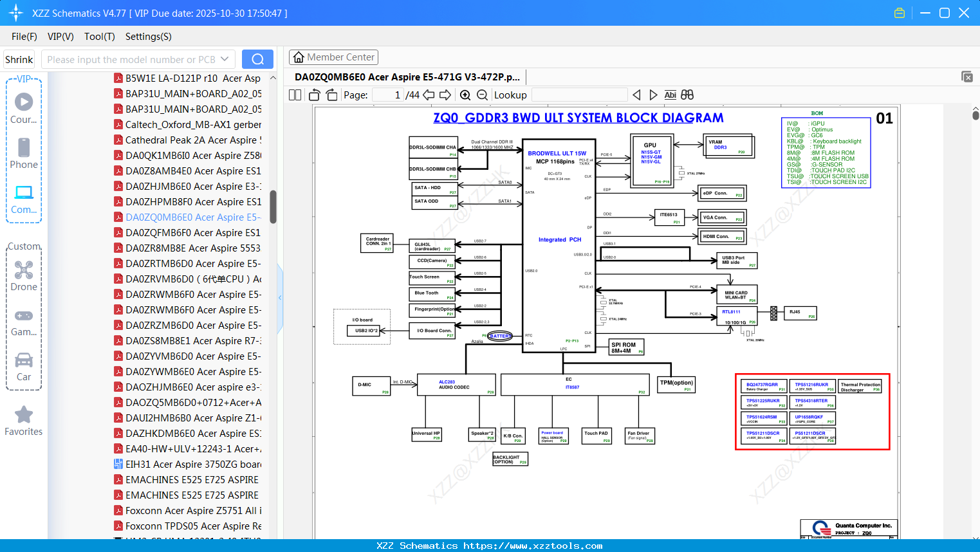The height and width of the screenshot is (552, 980).
Task: Click the blue search magnifier button
Action: 257,59
